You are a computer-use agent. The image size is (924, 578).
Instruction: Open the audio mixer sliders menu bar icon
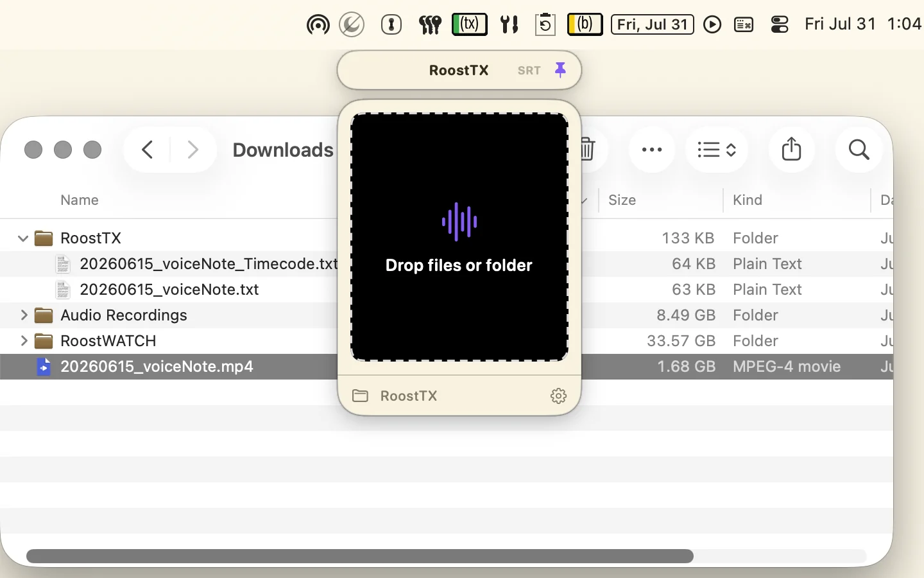[430, 24]
